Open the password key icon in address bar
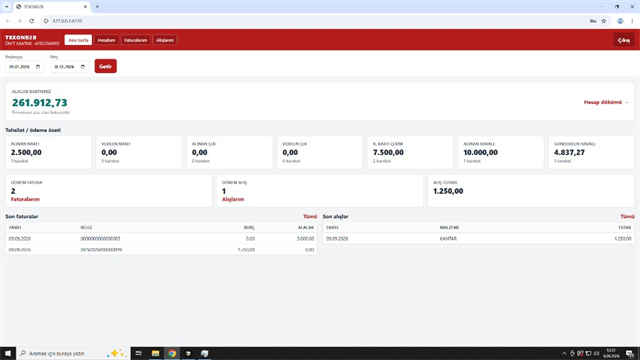 pyautogui.click(x=593, y=21)
